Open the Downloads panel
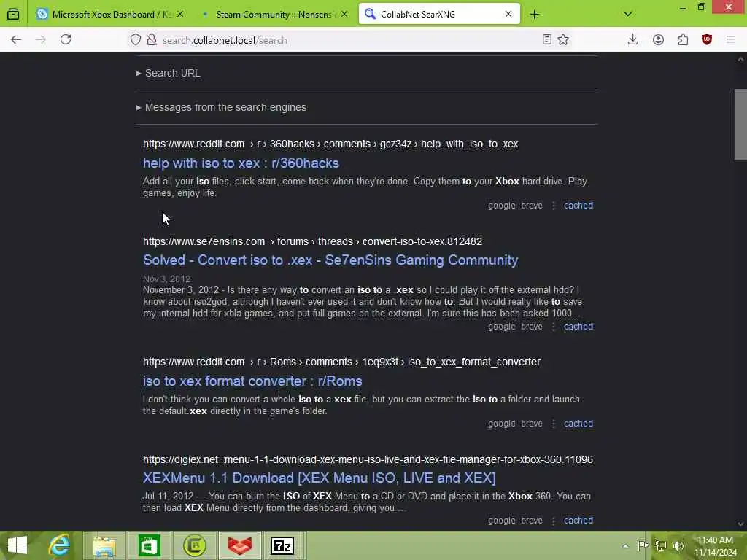The width and height of the screenshot is (747, 560). 632,40
